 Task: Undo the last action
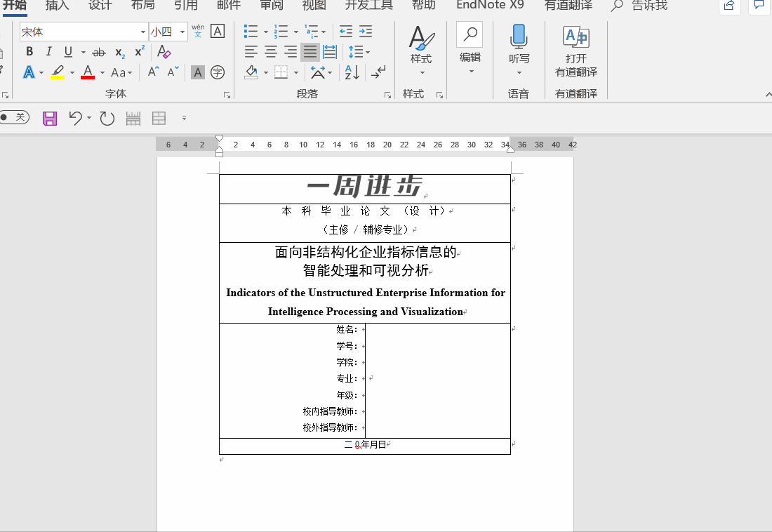[x=74, y=118]
